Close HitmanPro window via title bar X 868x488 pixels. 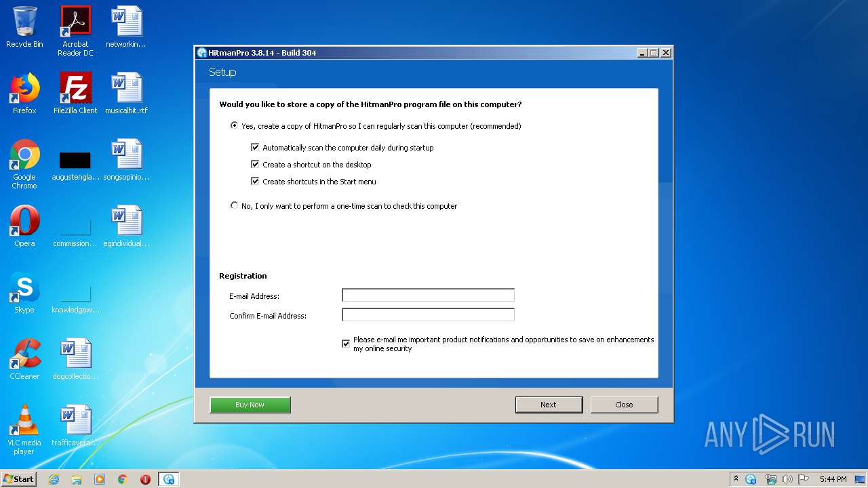click(x=666, y=53)
